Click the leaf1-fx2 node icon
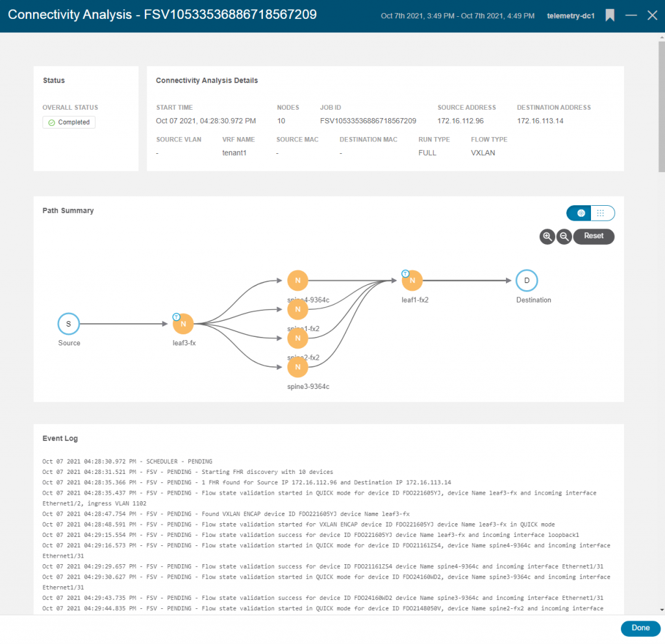The width and height of the screenshot is (665, 644). (x=412, y=280)
